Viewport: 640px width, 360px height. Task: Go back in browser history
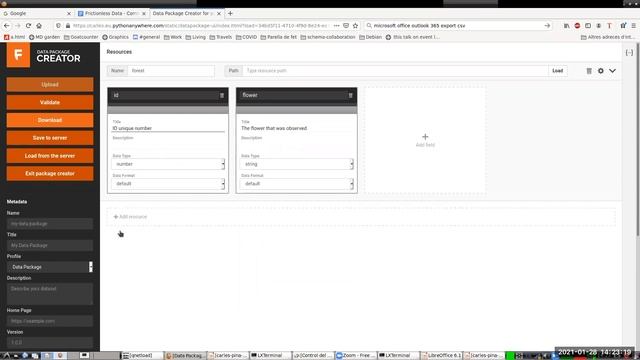7,25
